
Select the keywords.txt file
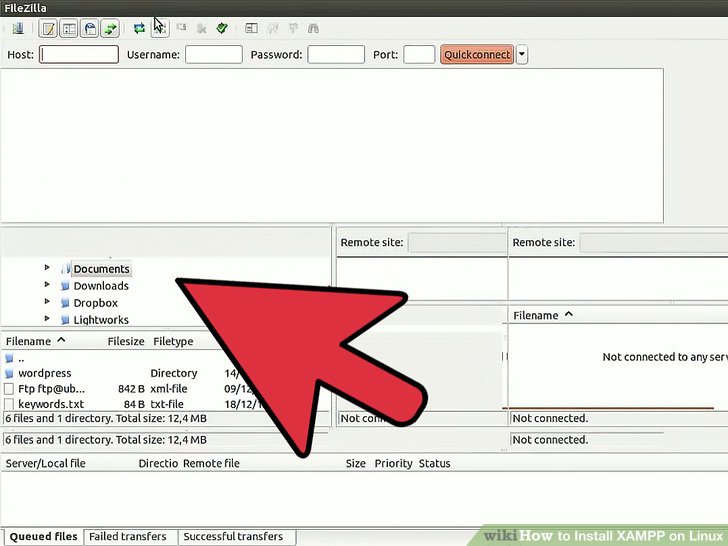tap(50, 404)
